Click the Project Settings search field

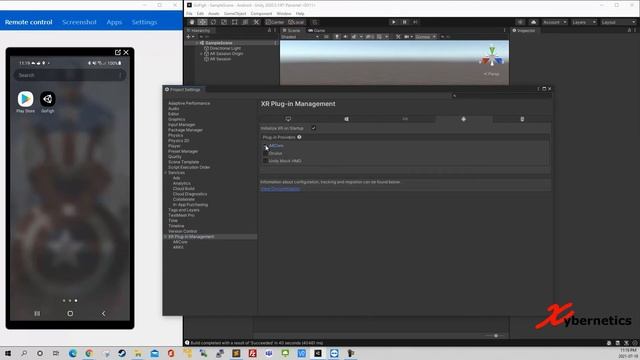(501, 96)
